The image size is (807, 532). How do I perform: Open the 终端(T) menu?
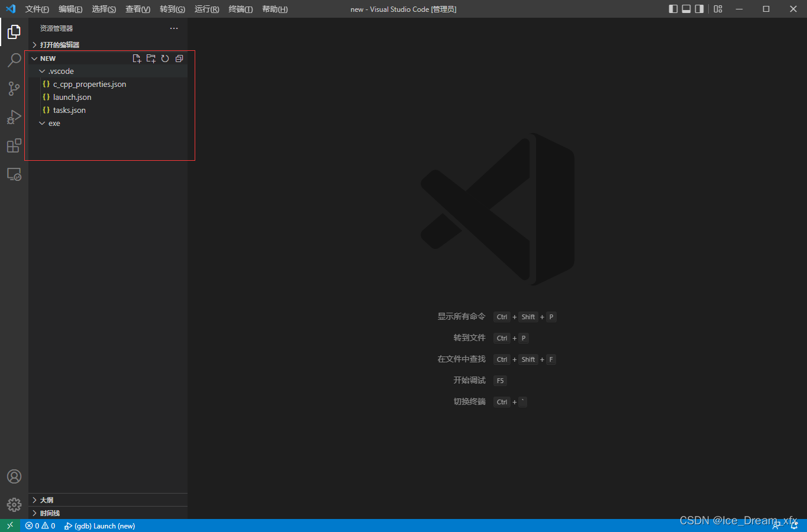[241, 9]
